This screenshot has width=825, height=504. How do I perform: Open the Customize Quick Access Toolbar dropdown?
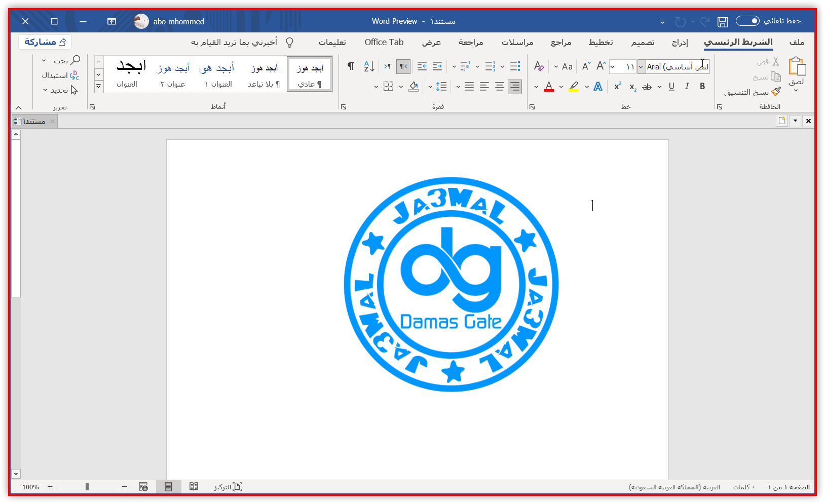pos(662,21)
